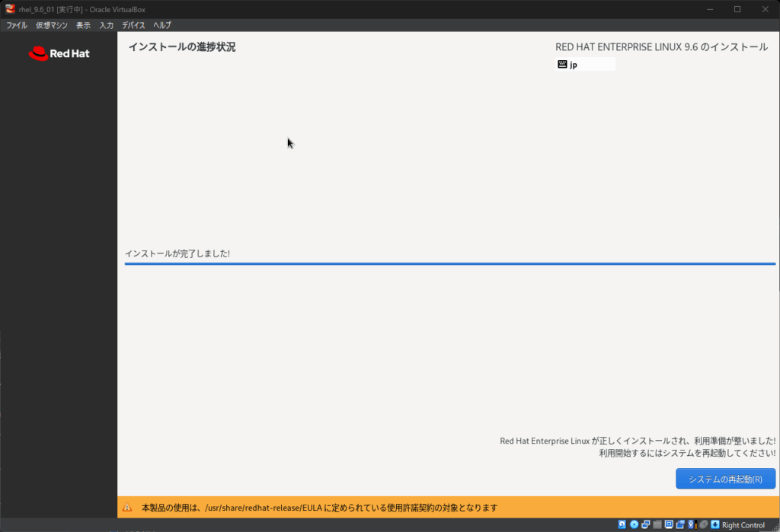Click the shared folders status icon
Screen dimensions: 780x532
point(657,524)
